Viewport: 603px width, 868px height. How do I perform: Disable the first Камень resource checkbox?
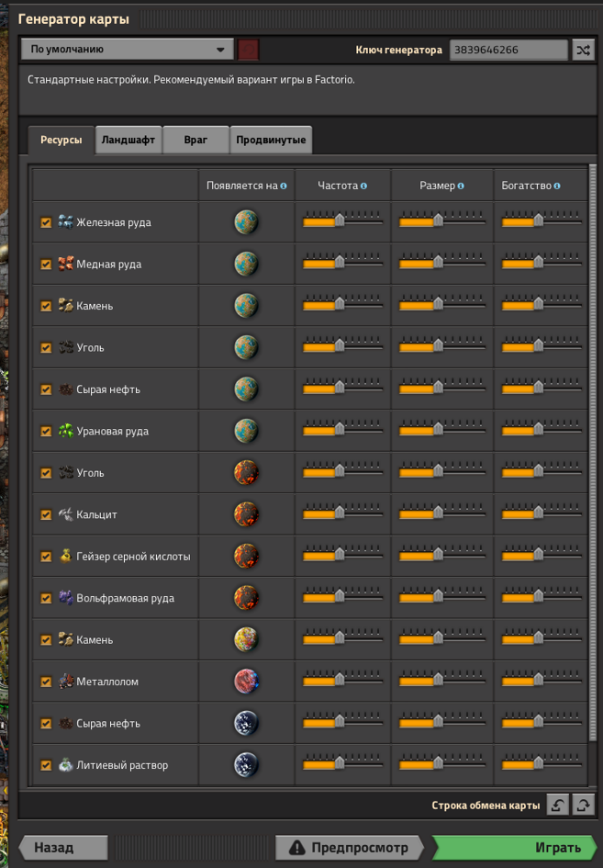46,306
